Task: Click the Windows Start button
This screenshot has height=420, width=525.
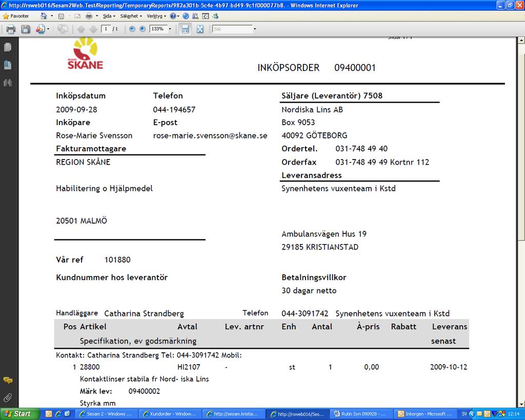Action: [20, 414]
